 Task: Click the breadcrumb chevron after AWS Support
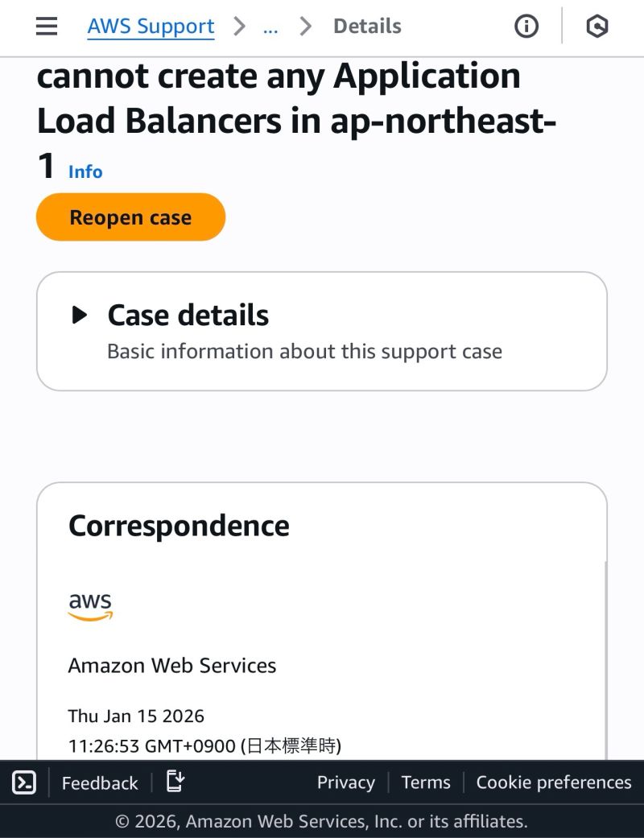point(239,26)
